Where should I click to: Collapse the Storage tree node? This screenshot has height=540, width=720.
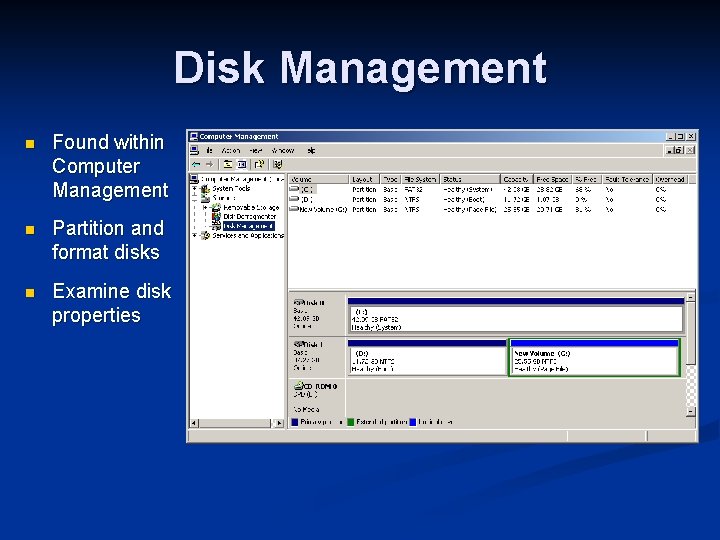(195, 198)
